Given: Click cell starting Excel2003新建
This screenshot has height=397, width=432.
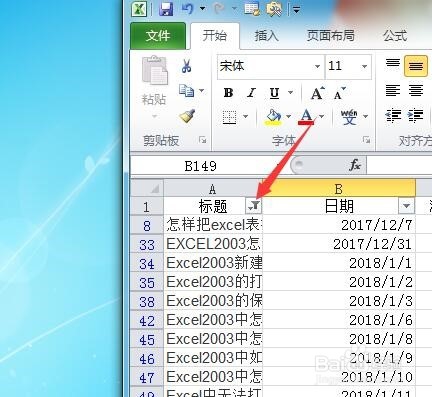Looking at the screenshot, I should click(213, 263).
